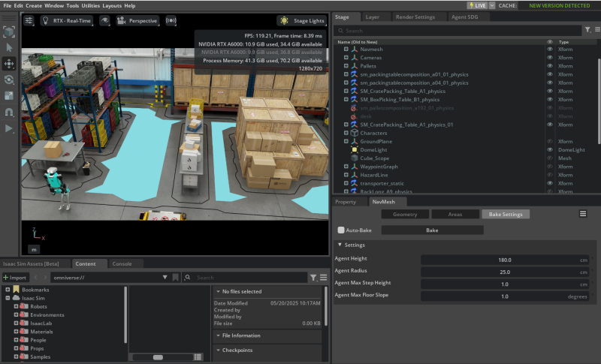This screenshot has height=364, width=601.
Task: Expand the Cameras tree item
Action: click(346, 57)
